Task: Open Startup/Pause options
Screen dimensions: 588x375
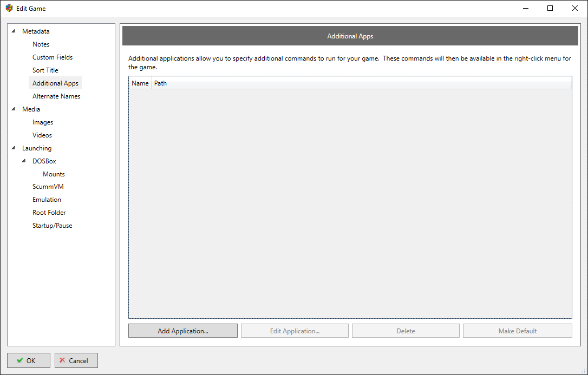Action: 52,226
